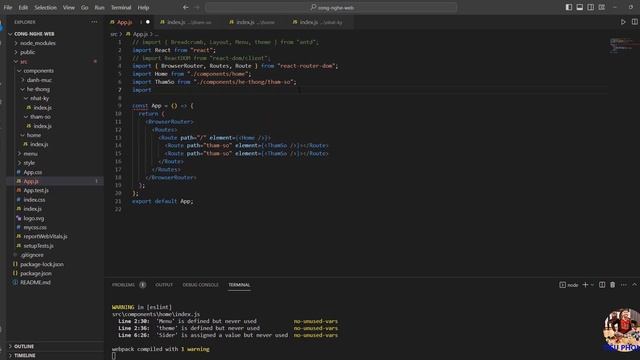The width and height of the screenshot is (640, 360).
Task: Expand the OUTLINE section
Action: (24, 346)
